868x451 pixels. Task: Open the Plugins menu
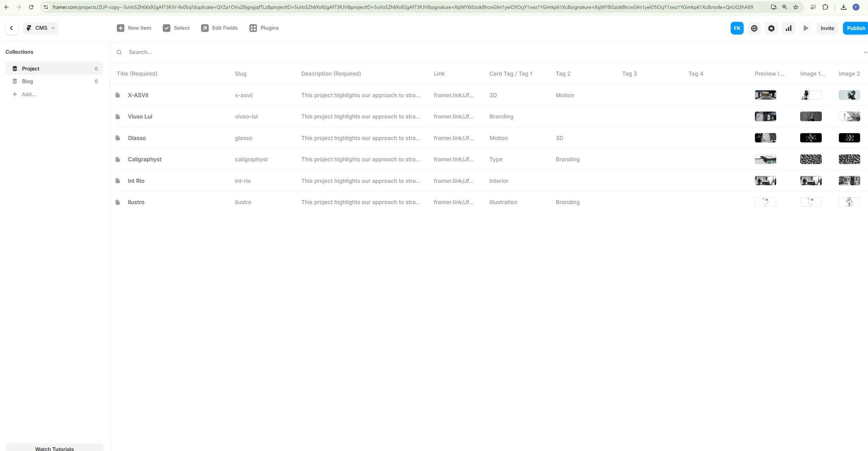pyautogui.click(x=264, y=28)
